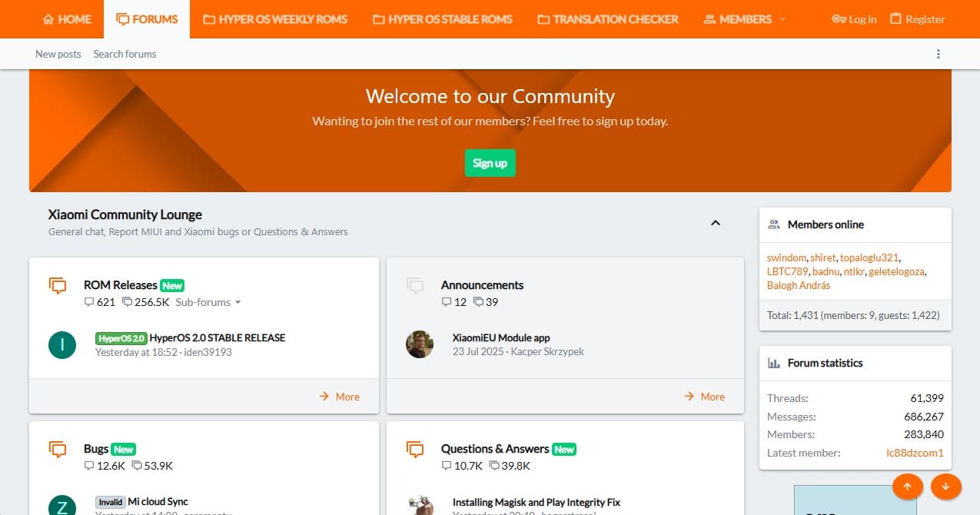
Task: Click the Bugs forum icon
Action: [x=58, y=450]
